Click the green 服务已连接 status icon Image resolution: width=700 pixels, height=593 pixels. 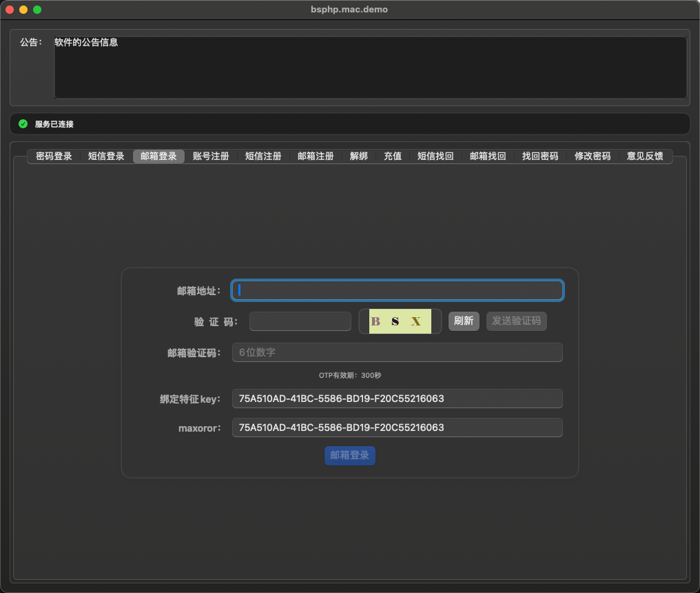pos(23,124)
